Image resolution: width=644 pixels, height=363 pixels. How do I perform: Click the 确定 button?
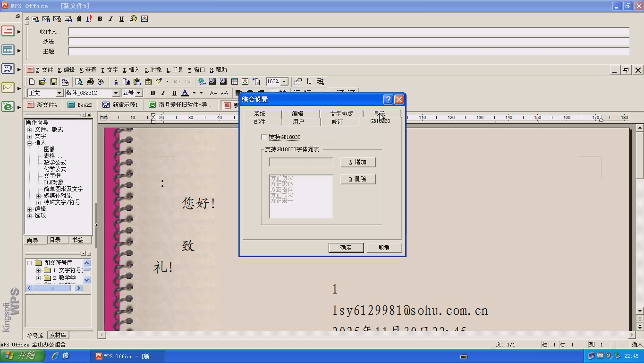[346, 248]
